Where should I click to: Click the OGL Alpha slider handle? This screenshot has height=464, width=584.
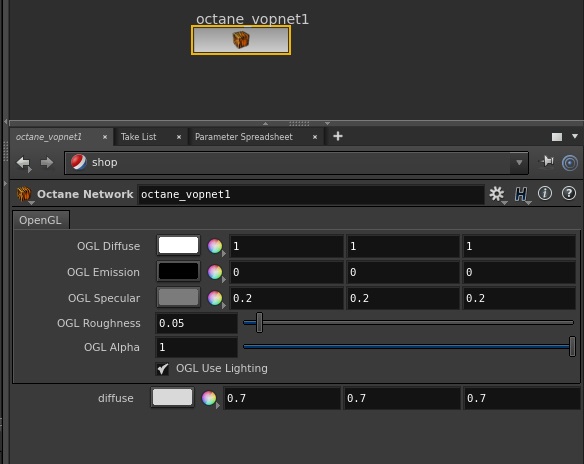tap(572, 346)
